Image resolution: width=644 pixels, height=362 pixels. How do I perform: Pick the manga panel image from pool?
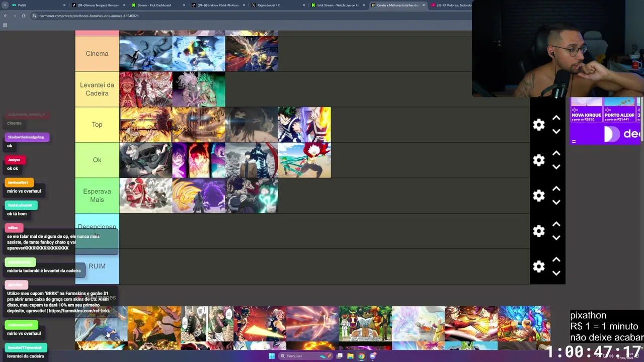[207, 324]
